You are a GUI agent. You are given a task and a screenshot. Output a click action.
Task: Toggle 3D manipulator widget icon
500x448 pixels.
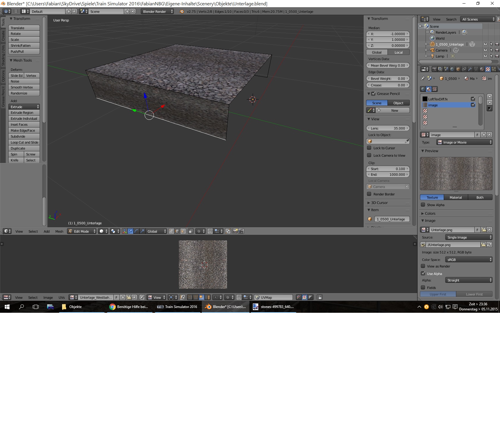pyautogui.click(x=124, y=231)
